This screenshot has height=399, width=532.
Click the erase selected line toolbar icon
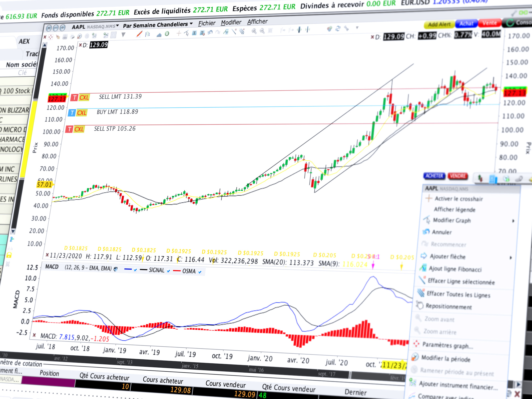coord(234,31)
